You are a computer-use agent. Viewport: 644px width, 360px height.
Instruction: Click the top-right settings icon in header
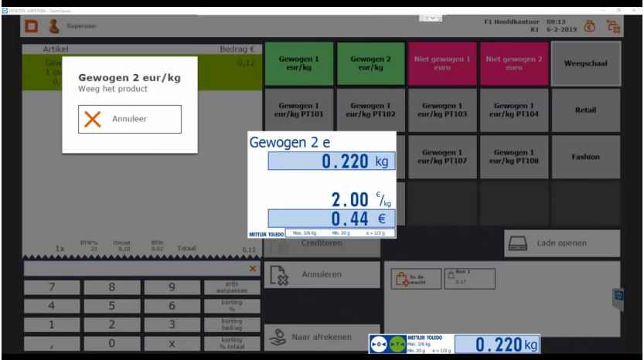pos(615,25)
